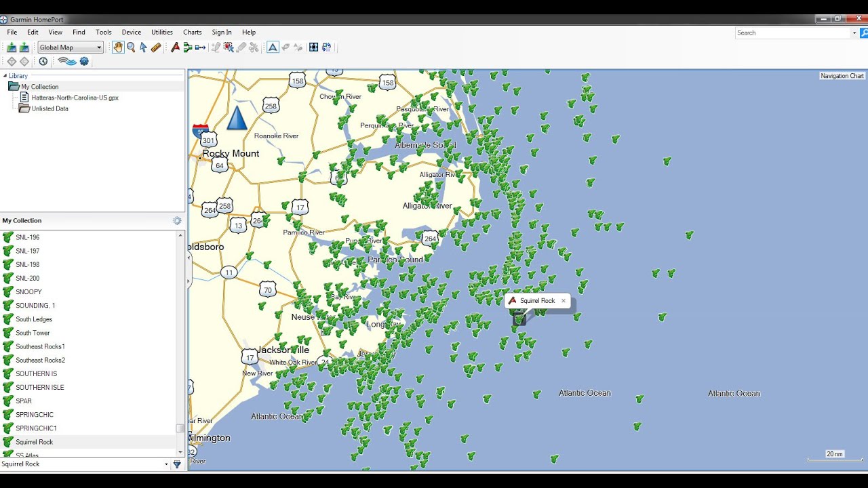Select Squirrel Rock in the waypoint list

(88, 442)
